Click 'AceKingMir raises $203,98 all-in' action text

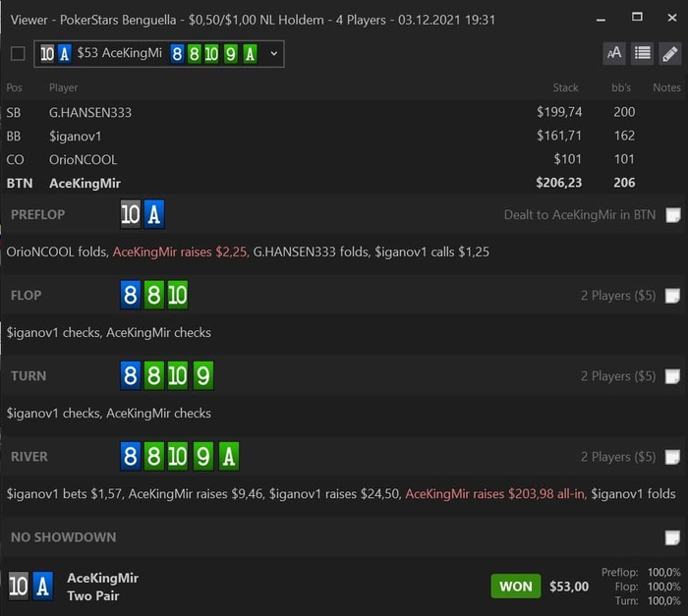pyautogui.click(x=495, y=494)
